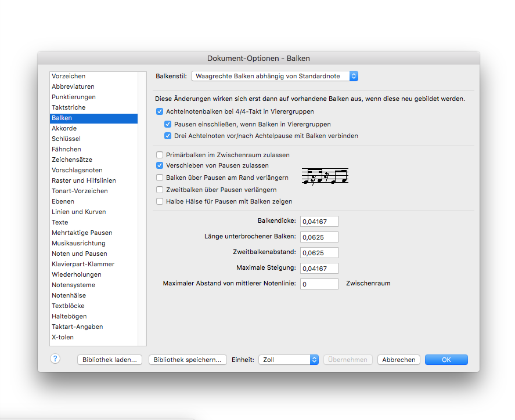The width and height of the screenshot is (515, 420).
Task: Click the Maximaler Abstand von mittlerer Notenlinie field
Action: point(319,284)
